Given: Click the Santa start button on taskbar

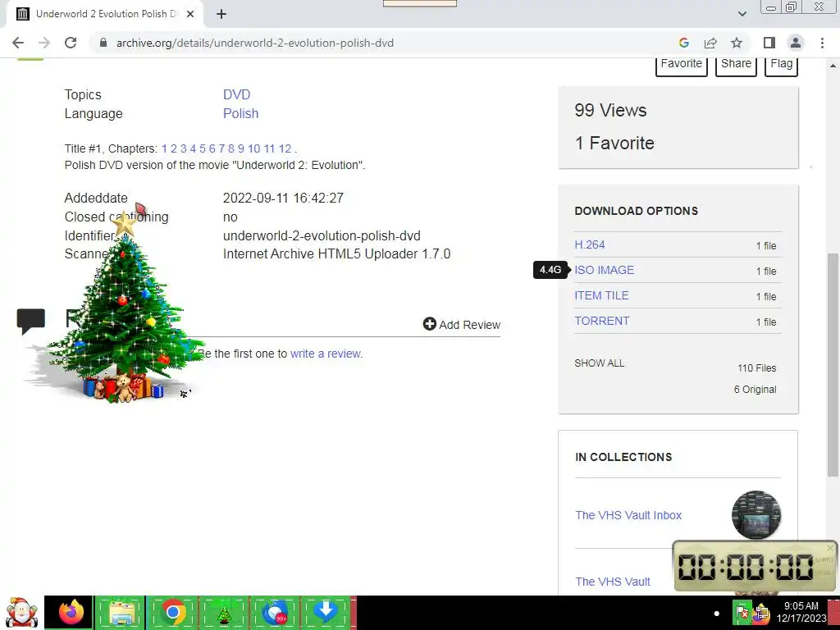Looking at the screenshot, I should tap(21, 613).
